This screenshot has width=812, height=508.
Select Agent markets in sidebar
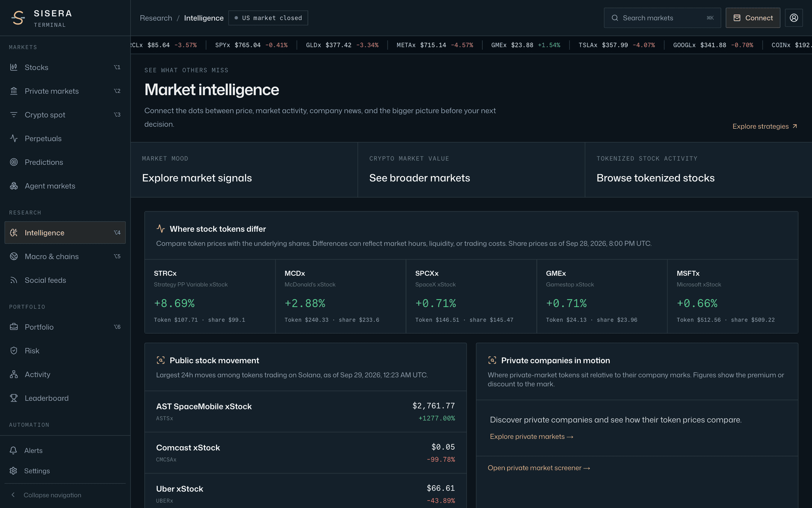point(65,186)
